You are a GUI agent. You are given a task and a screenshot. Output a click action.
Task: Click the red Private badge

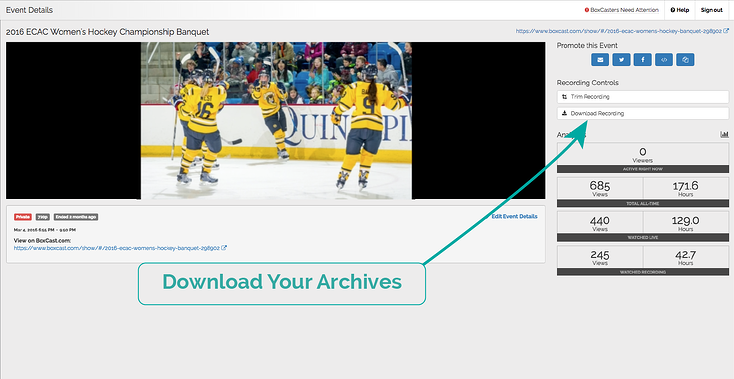23,217
